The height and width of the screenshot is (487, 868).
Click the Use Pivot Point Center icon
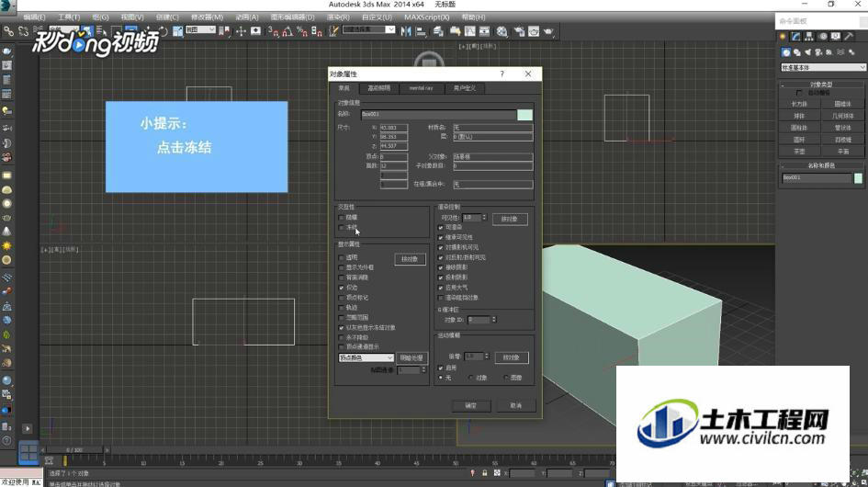pyautogui.click(x=225, y=31)
